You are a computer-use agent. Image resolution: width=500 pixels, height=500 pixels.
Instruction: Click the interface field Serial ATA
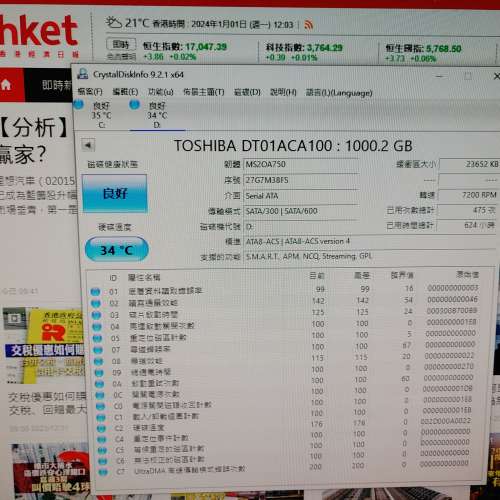301,196
